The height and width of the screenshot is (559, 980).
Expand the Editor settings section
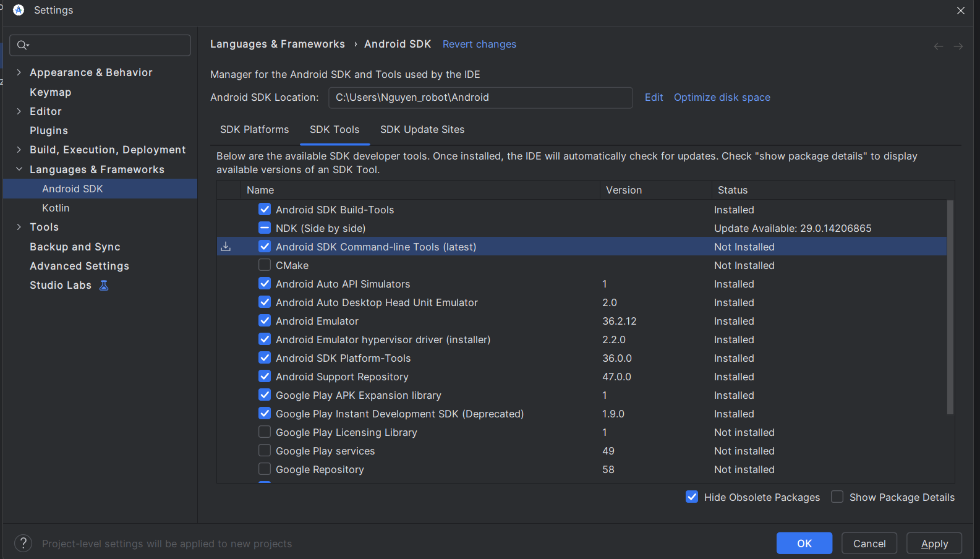pyautogui.click(x=19, y=111)
